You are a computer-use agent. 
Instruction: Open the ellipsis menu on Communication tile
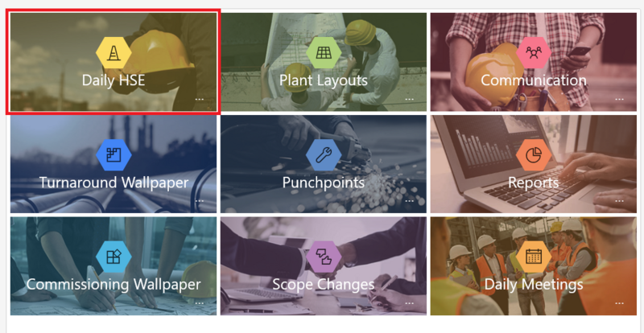click(x=619, y=99)
